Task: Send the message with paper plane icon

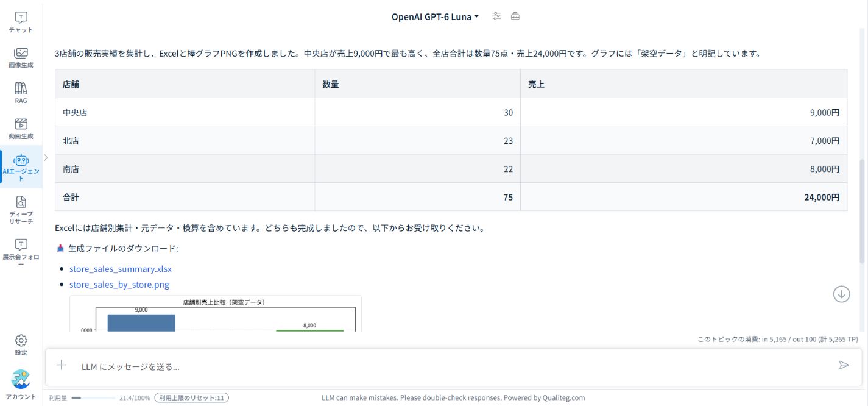Action: (x=844, y=365)
